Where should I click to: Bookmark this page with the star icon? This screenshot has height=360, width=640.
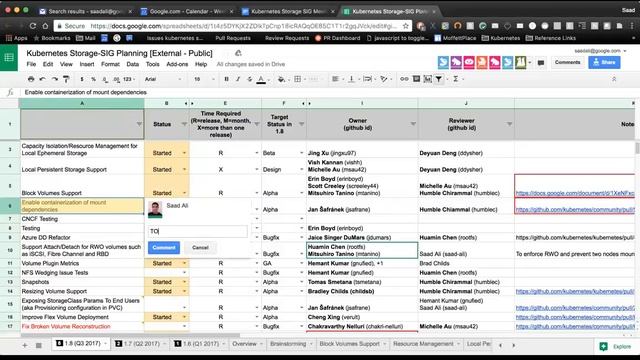click(x=406, y=26)
